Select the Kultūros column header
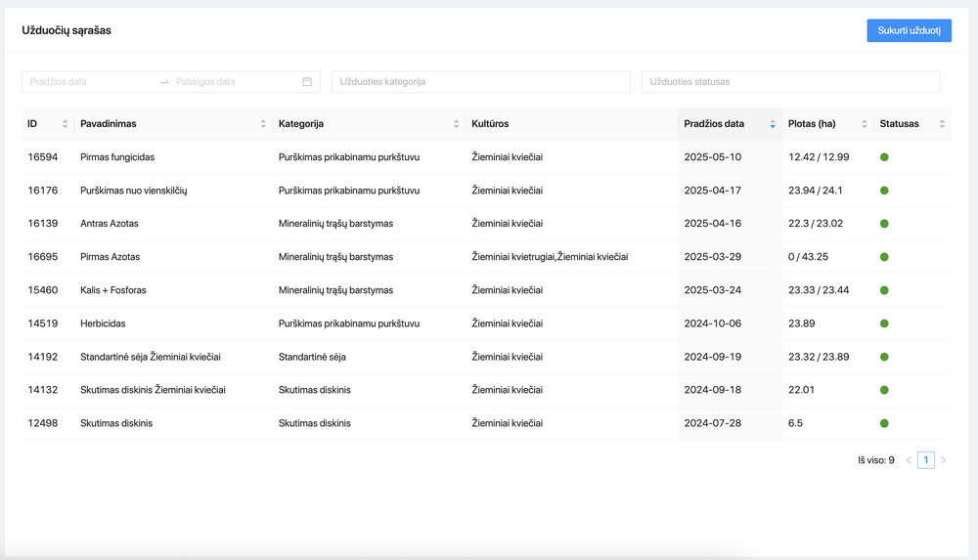The height and width of the screenshot is (560, 978). [490, 124]
